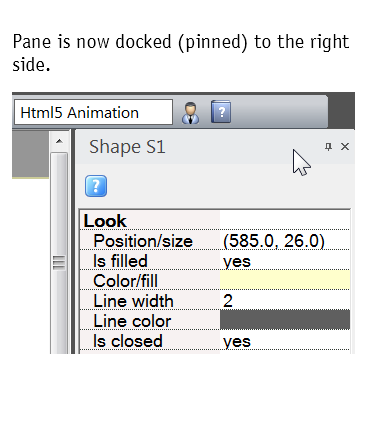Close the Shape S1 pane
The width and height of the screenshot is (366, 422).
(x=345, y=147)
